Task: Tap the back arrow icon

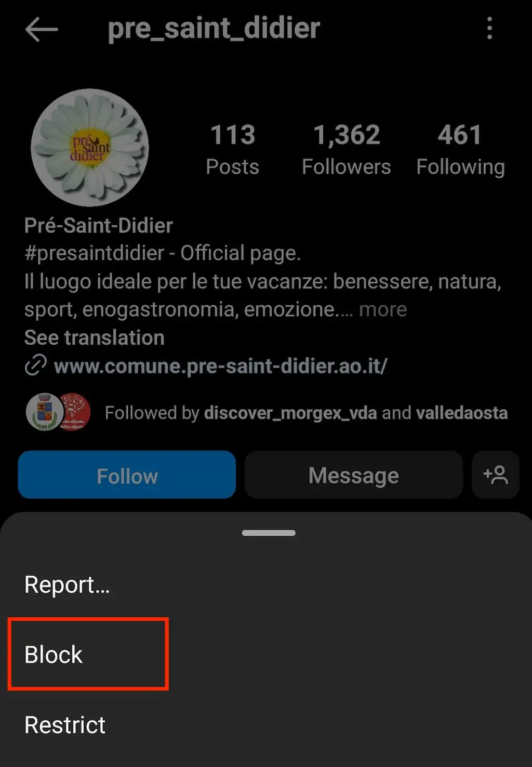Action: tap(42, 29)
